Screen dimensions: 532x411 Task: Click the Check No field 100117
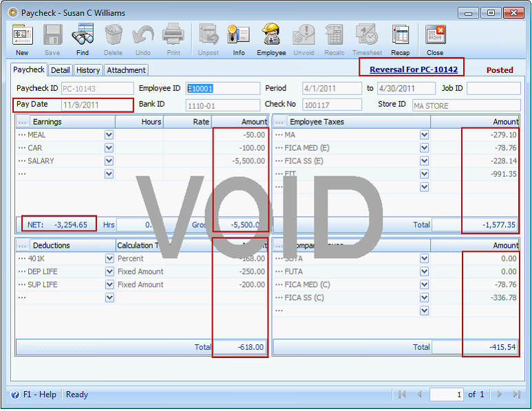pyautogui.click(x=332, y=105)
